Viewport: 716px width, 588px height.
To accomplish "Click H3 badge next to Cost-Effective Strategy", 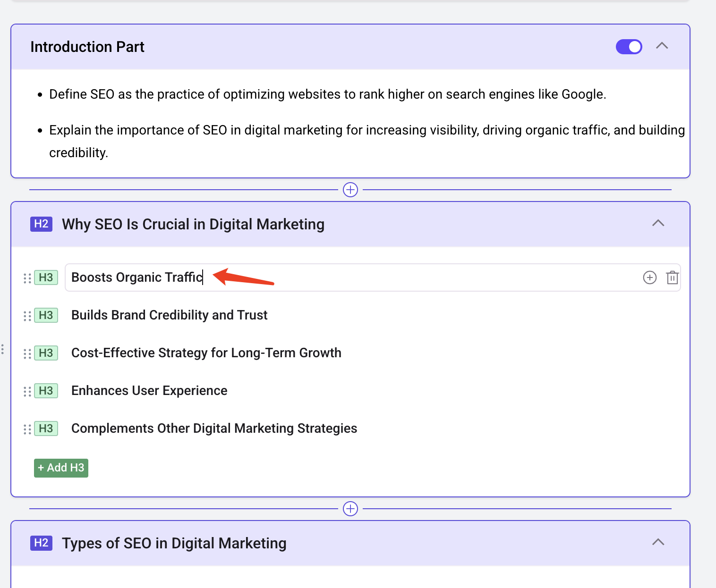I will tap(46, 353).
